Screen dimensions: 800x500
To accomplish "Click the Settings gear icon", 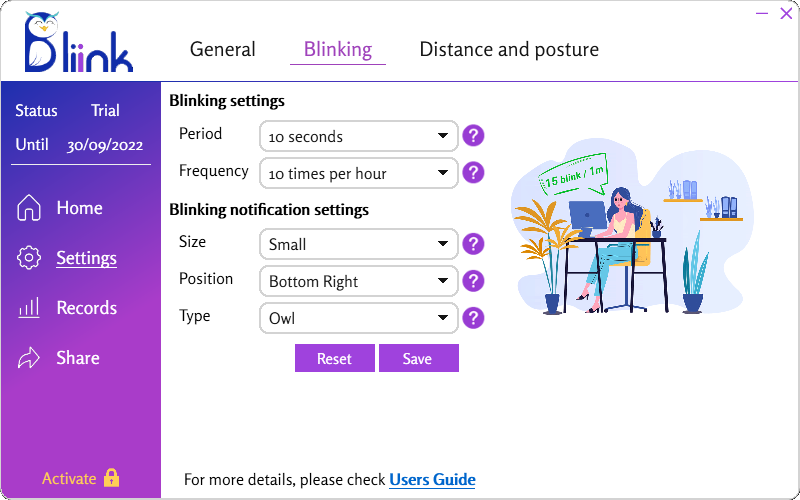I will [x=30, y=258].
